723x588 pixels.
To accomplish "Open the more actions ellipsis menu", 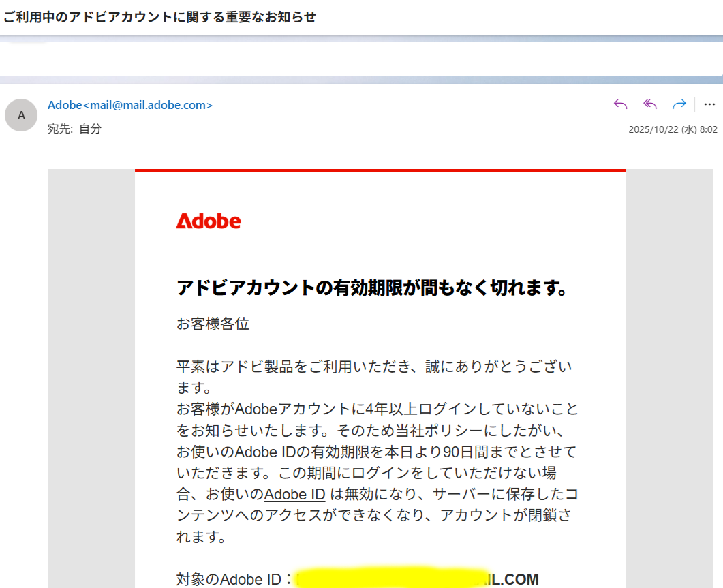I will [709, 104].
